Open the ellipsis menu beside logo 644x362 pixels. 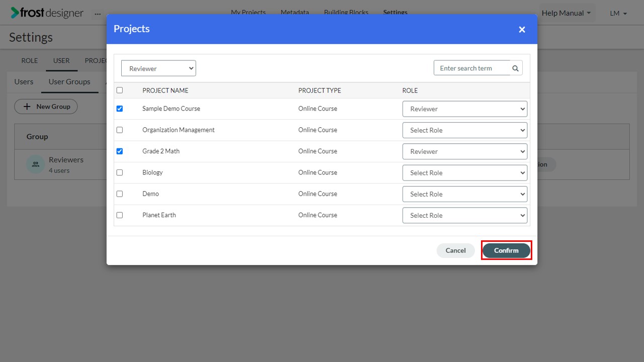(x=98, y=14)
